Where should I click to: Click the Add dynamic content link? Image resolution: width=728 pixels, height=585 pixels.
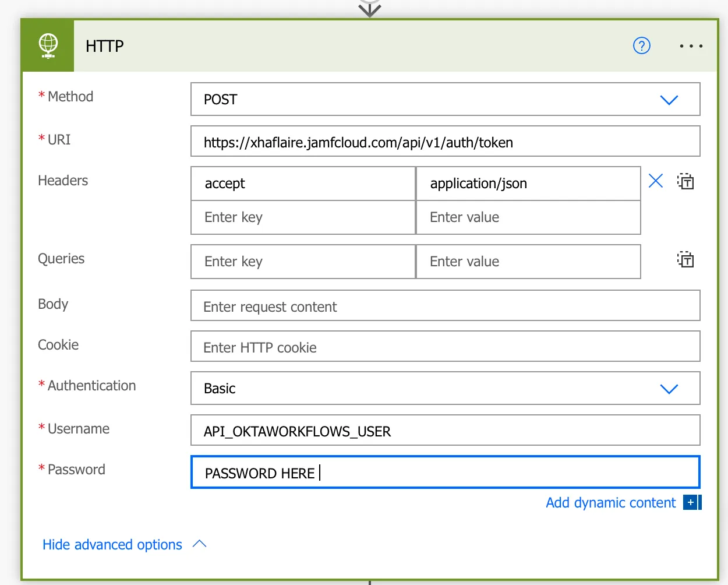point(610,502)
